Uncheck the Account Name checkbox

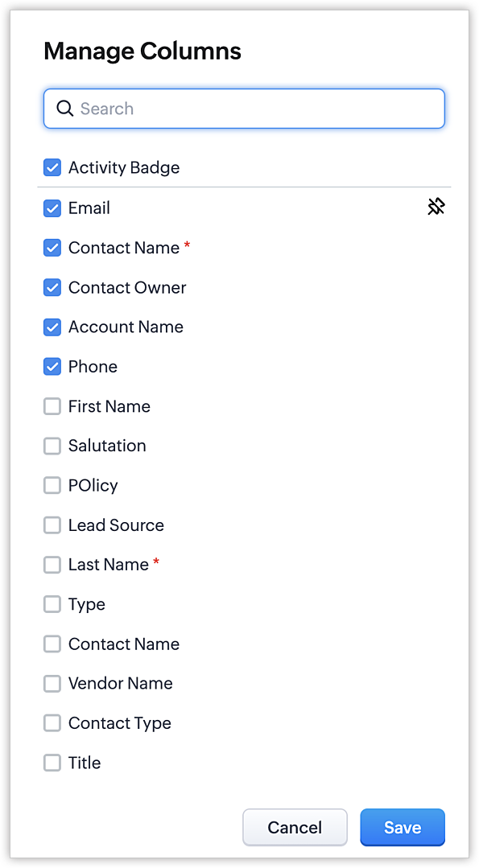point(52,327)
